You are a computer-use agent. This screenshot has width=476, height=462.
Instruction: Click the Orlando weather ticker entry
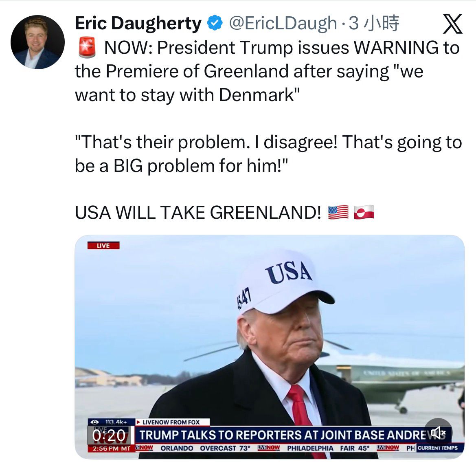coord(206,448)
